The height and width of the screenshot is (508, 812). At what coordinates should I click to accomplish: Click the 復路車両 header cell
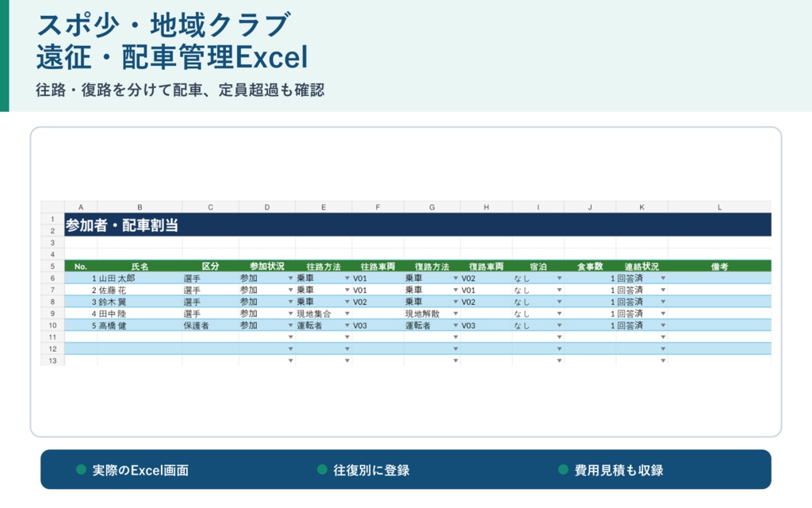point(486,267)
